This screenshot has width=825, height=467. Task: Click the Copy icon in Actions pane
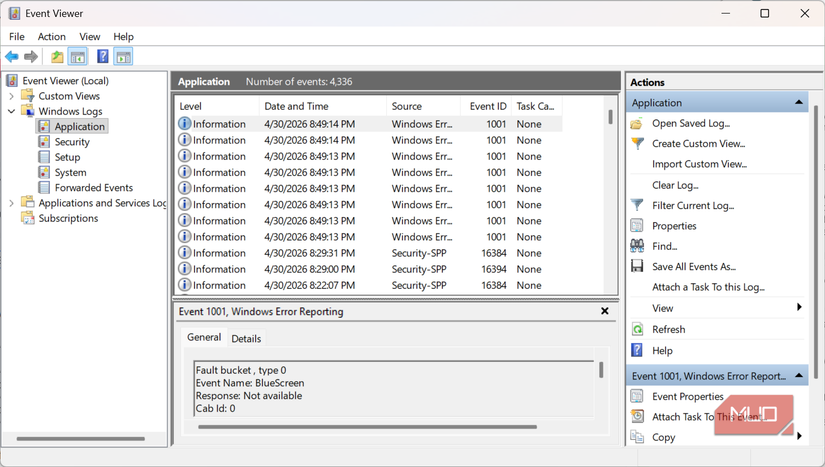(637, 436)
